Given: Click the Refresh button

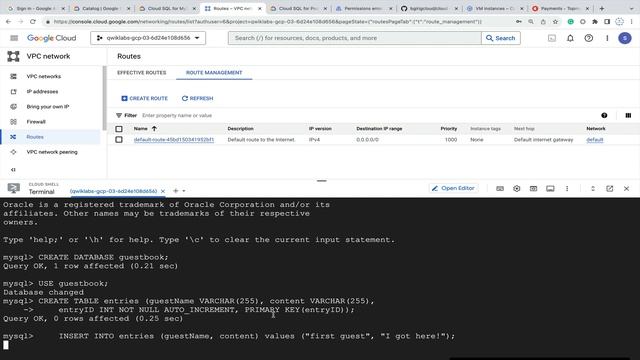Looking at the screenshot, I should 198,98.
